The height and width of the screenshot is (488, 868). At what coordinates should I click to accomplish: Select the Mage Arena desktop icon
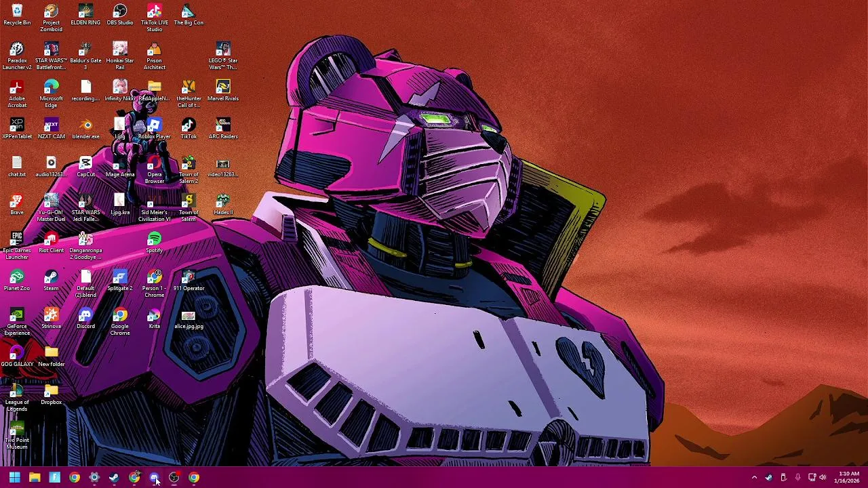(x=120, y=167)
